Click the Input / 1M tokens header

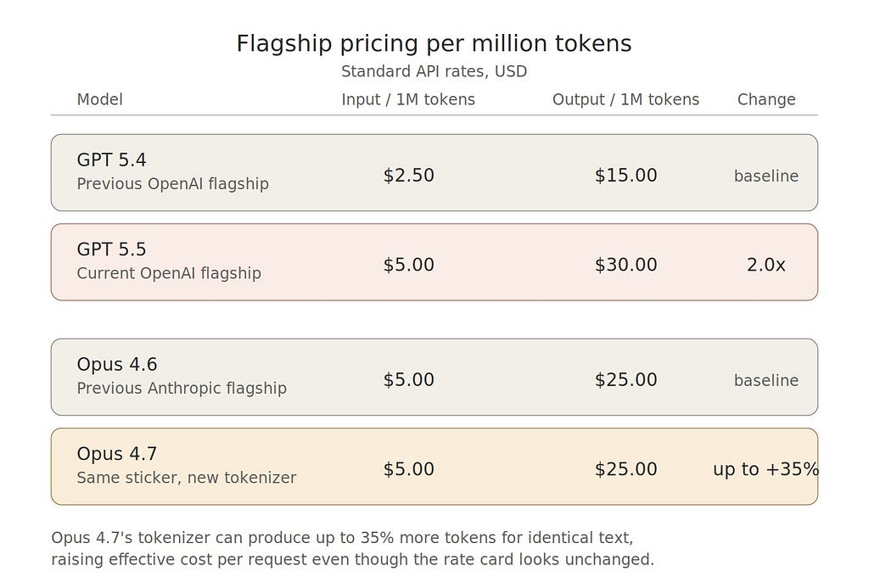click(x=408, y=99)
